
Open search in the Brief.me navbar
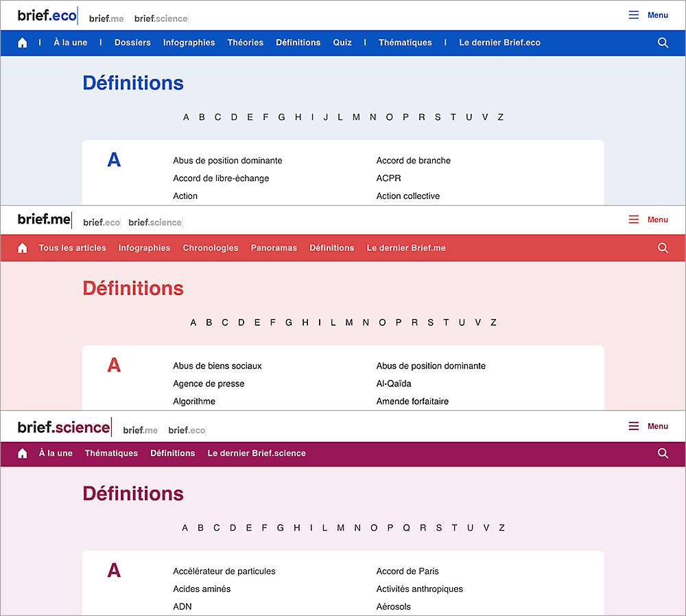[663, 248]
